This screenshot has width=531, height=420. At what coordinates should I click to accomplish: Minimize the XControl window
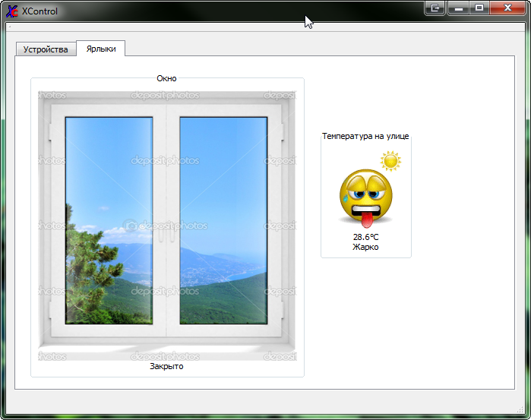[x=459, y=8]
